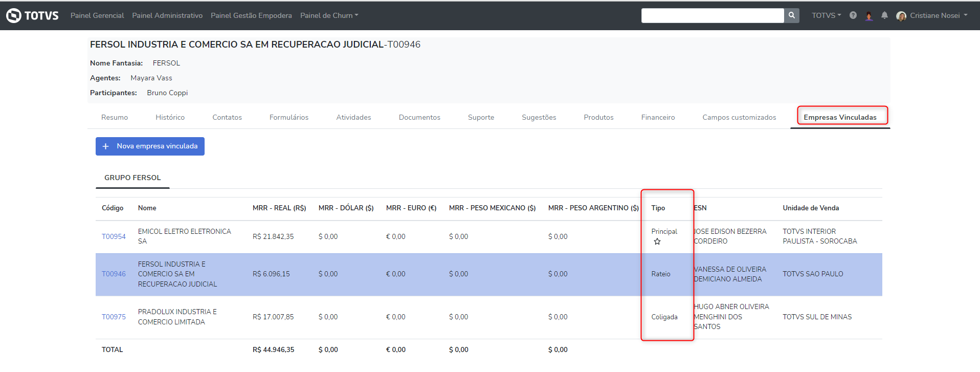Click ESN HUGO ABNER OLIVEIRA MENGHINI DOS SANTOS
This screenshot has width=980, height=372.
[x=731, y=317]
